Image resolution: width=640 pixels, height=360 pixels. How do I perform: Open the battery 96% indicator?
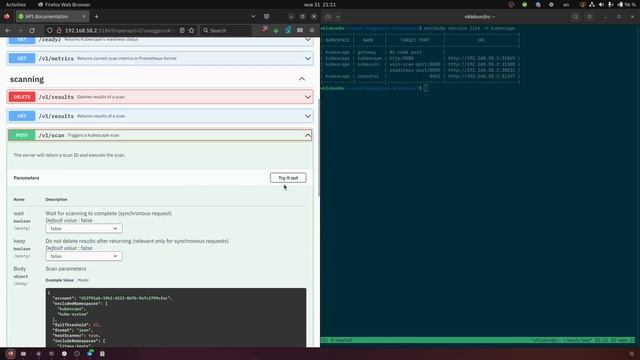(627, 4)
